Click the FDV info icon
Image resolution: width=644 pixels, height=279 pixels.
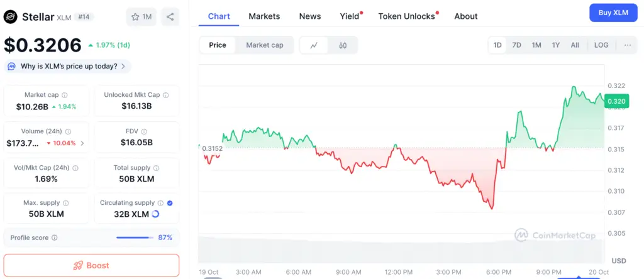(144, 131)
